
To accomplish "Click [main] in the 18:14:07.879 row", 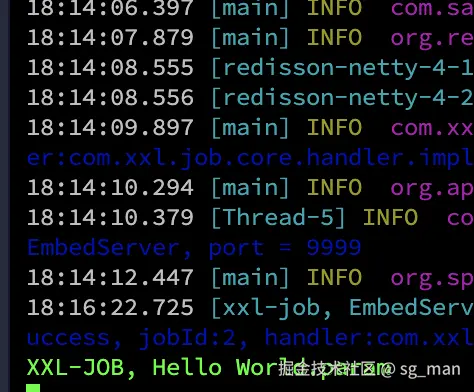I will pos(250,38).
